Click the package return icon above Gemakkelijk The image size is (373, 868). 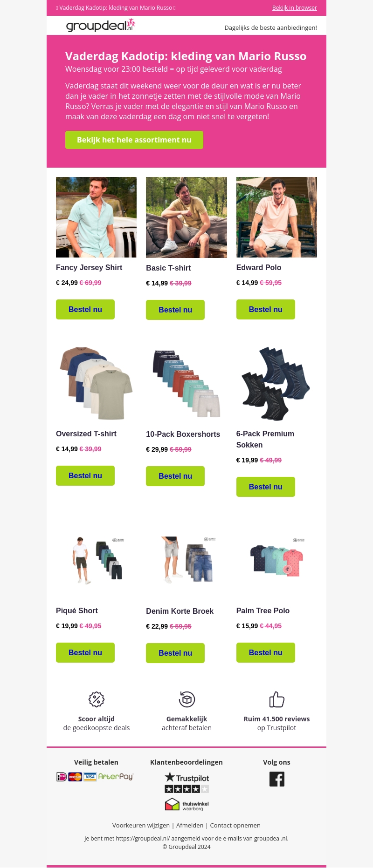[186, 699]
